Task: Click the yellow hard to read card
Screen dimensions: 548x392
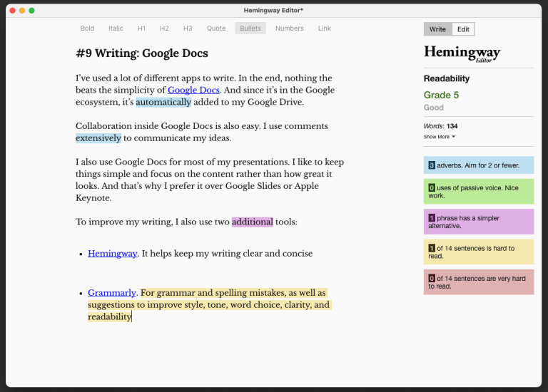Action: tap(479, 252)
